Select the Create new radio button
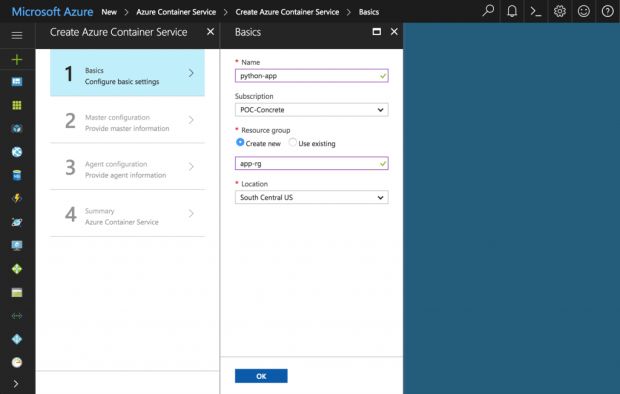This screenshot has width=620, height=394. point(240,142)
